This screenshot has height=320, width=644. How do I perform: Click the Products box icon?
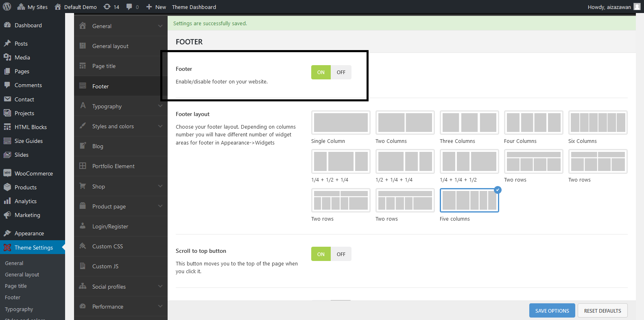point(7,187)
